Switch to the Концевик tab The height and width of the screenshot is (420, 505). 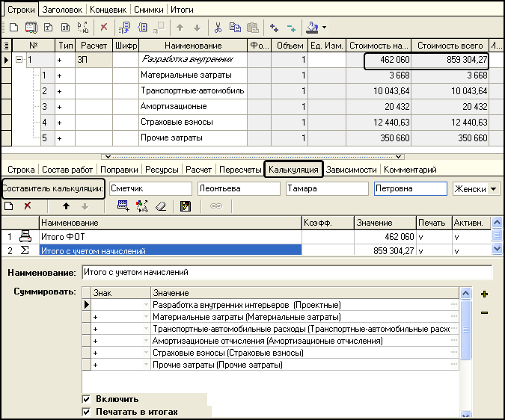click(x=108, y=10)
